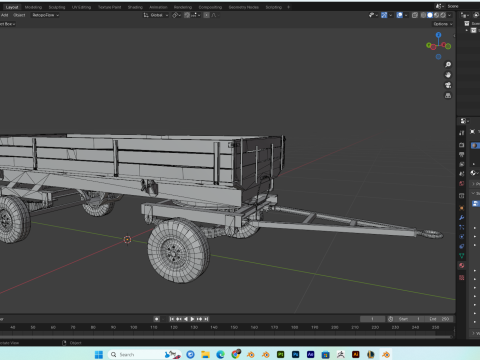Viewport: 480px width, 360px height.
Task: Open the viewport Options dropdown
Action: click(443, 24)
